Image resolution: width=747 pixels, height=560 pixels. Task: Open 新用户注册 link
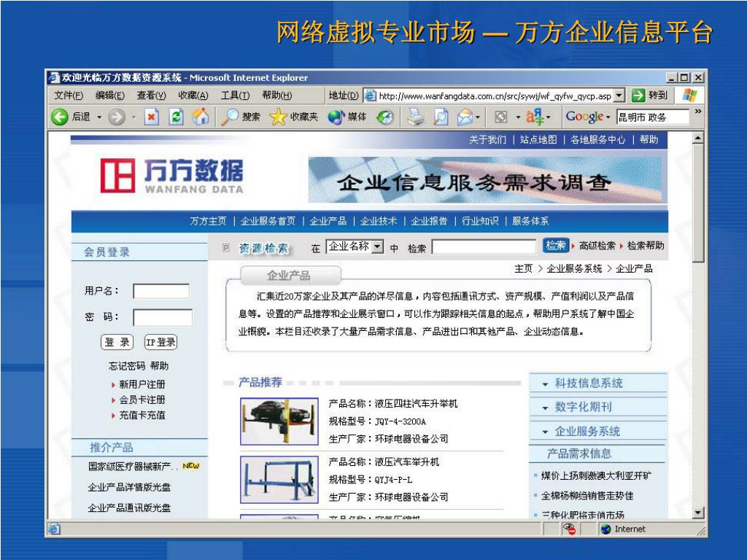point(142,384)
